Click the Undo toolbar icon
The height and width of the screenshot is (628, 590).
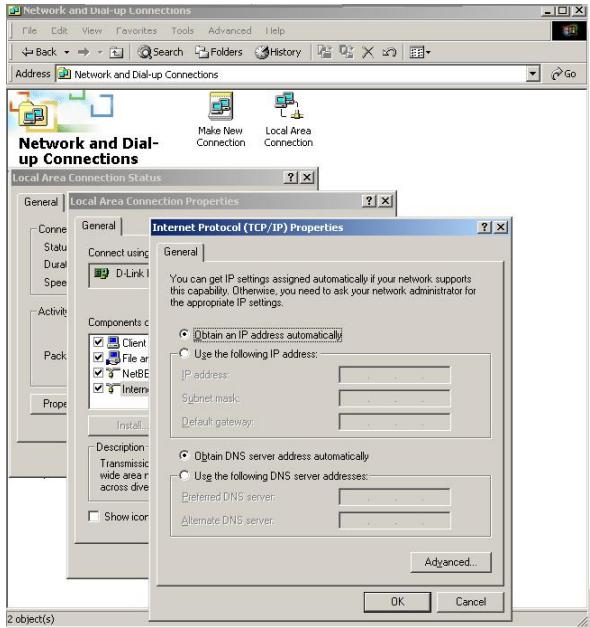[389, 52]
